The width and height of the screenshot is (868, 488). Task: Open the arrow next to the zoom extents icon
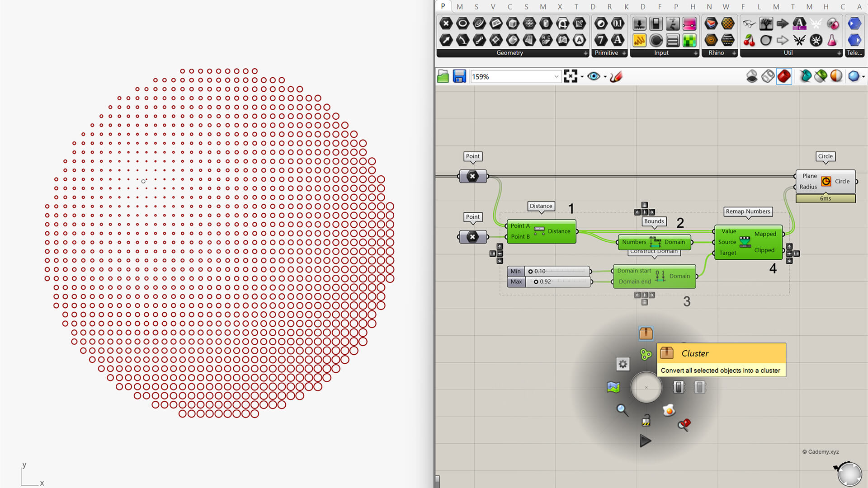(582, 77)
